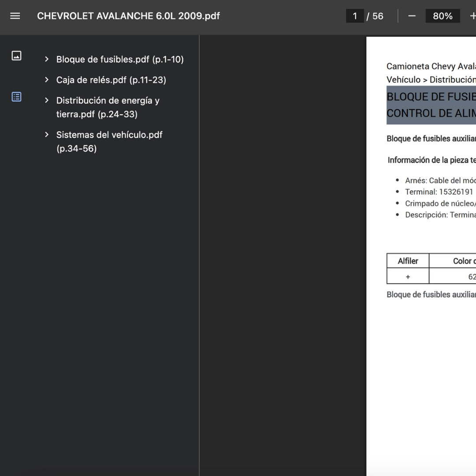Click the 'Crimpado de núcleo' bullet
This screenshot has height=476, width=476.
[440, 203]
